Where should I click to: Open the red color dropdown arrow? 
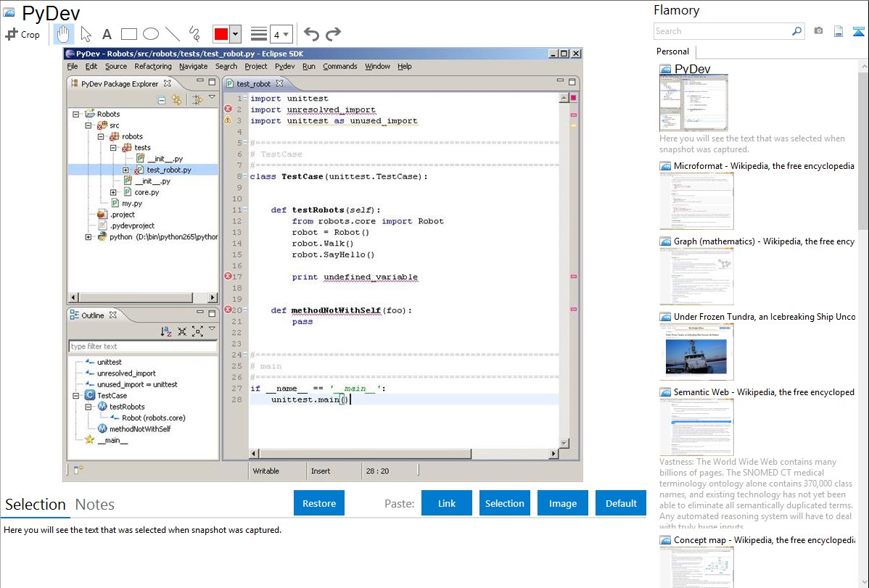coord(236,34)
